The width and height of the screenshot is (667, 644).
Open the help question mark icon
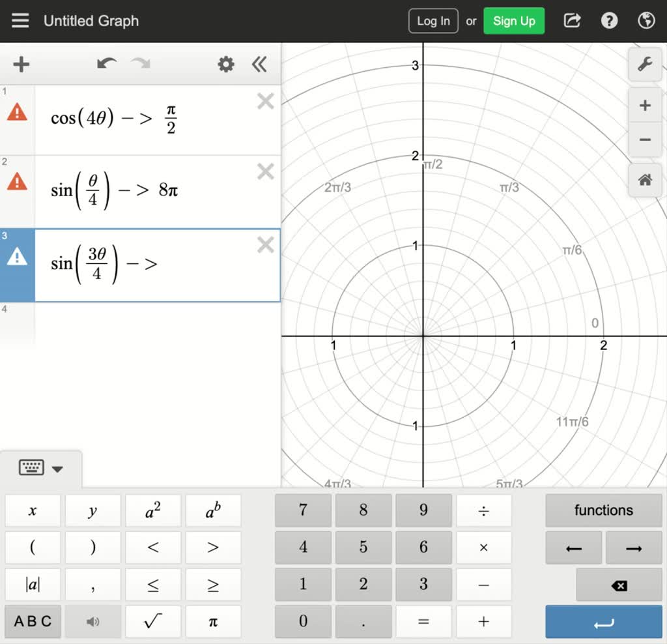pyautogui.click(x=609, y=21)
